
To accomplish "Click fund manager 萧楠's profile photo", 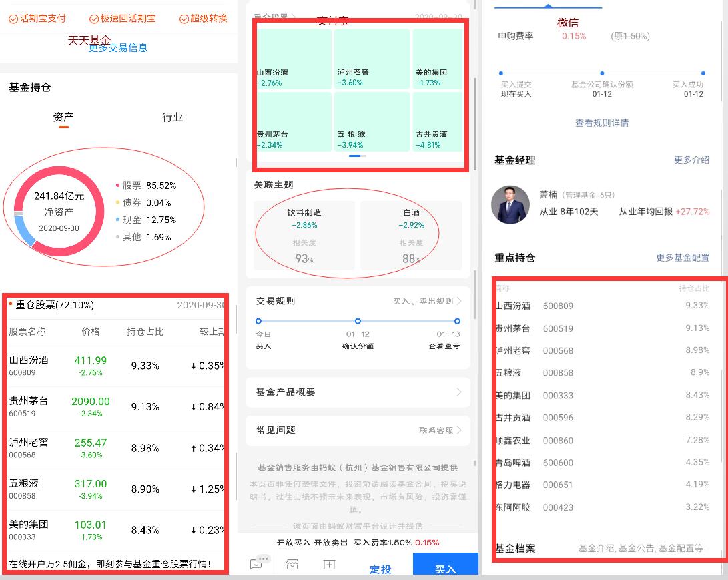I will pos(511,204).
